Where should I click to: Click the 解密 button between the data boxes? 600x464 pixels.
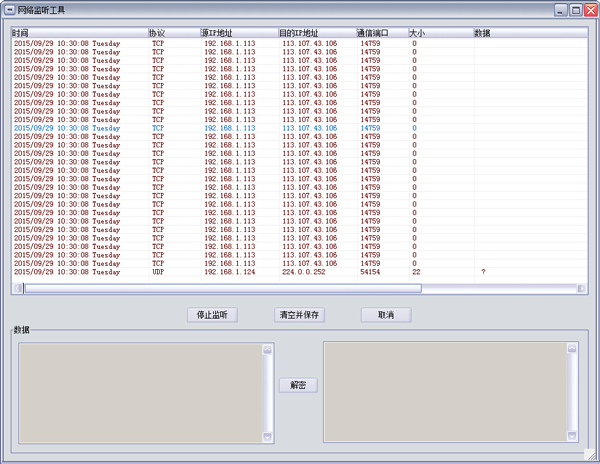point(298,385)
